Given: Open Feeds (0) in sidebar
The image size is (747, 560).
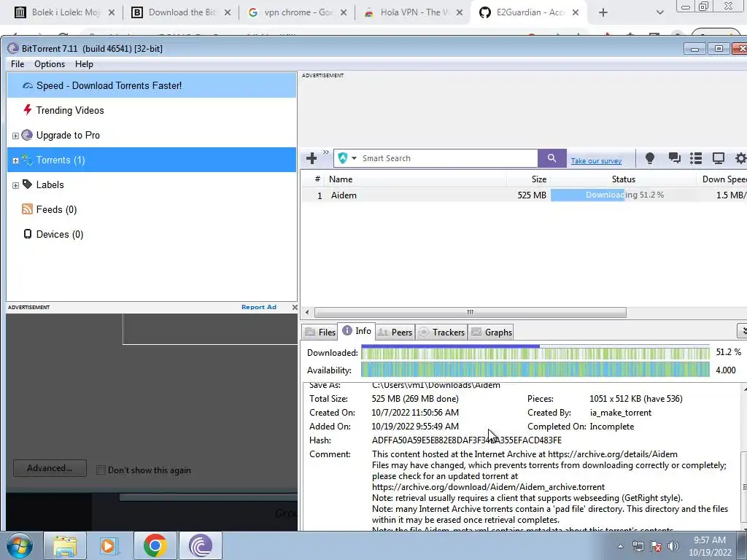Looking at the screenshot, I should click(x=152, y=209).
